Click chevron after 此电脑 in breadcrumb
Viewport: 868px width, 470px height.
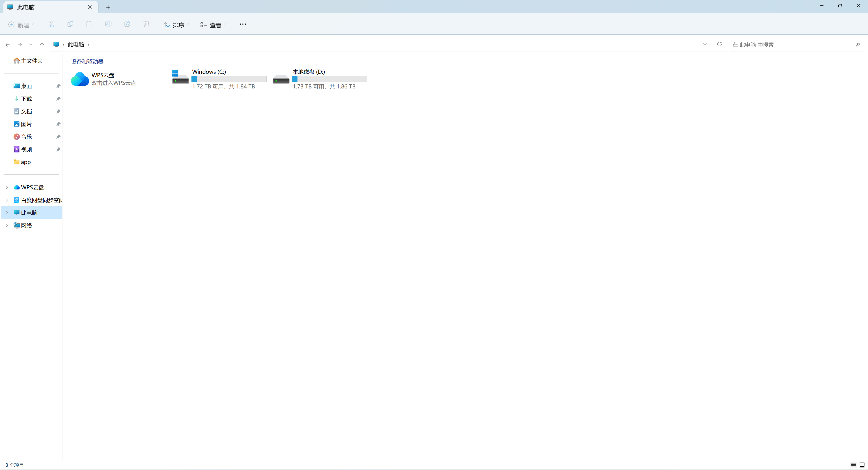[x=89, y=45]
